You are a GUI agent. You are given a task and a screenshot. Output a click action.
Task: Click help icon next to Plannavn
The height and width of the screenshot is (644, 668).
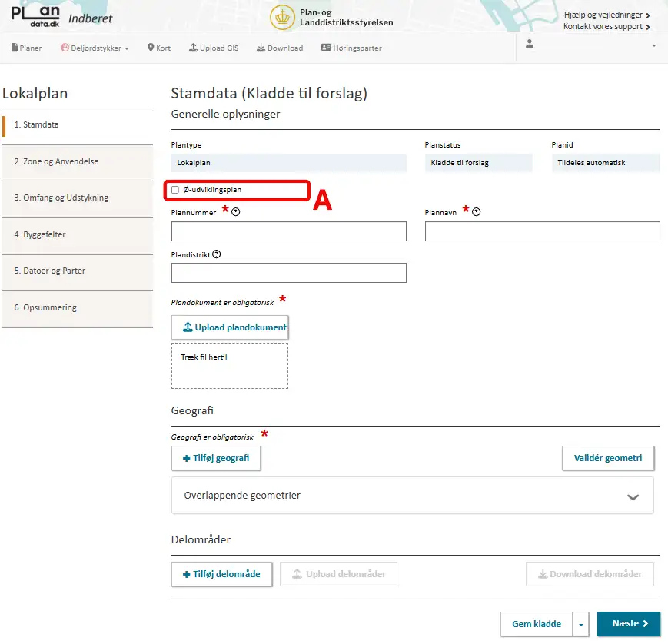click(477, 212)
